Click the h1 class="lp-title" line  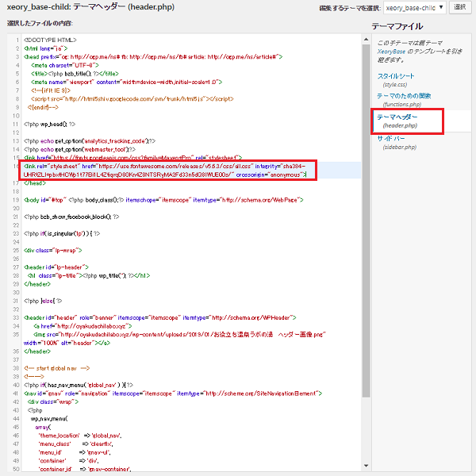(89, 275)
